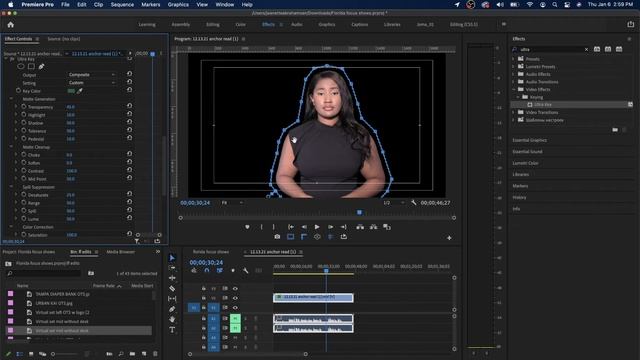This screenshot has height=360, width=640.
Task: Create ellipse mask for Ultra Key
Action: point(20,66)
